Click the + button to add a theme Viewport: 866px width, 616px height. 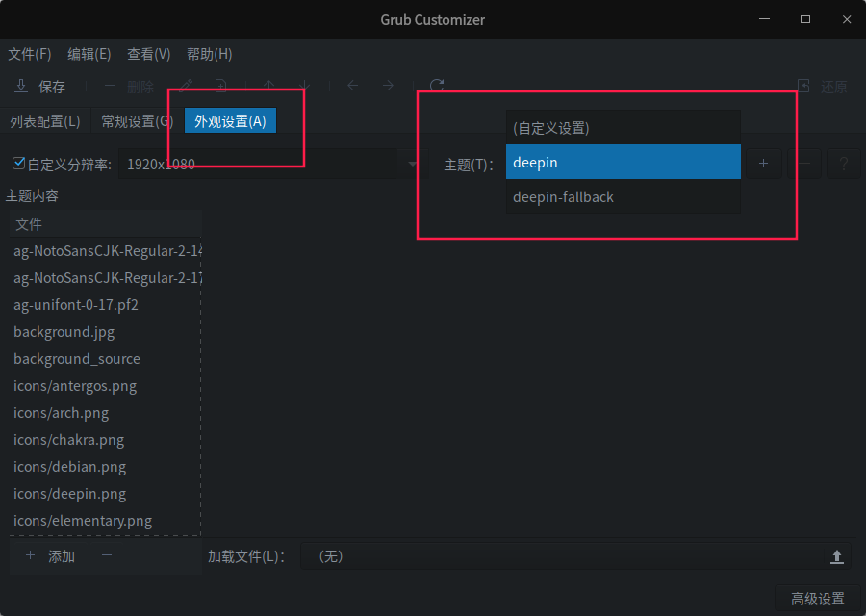point(763,163)
